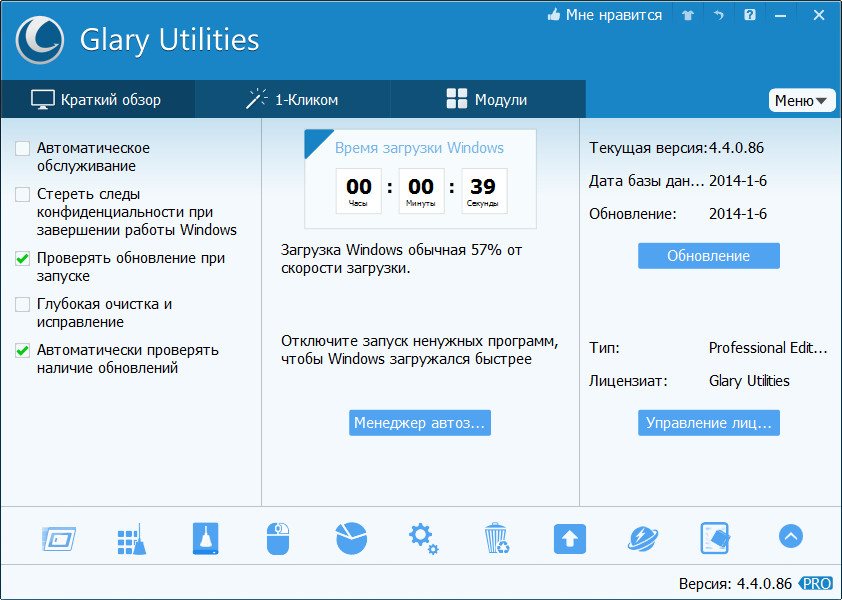Viewport: 842px width, 600px height.
Task: Close the Glary Utilities window
Action: coord(819,15)
